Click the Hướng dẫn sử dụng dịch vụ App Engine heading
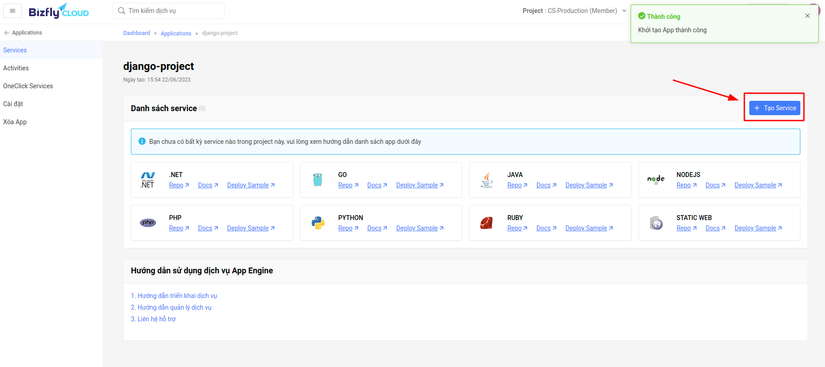The image size is (825, 367). [202, 271]
